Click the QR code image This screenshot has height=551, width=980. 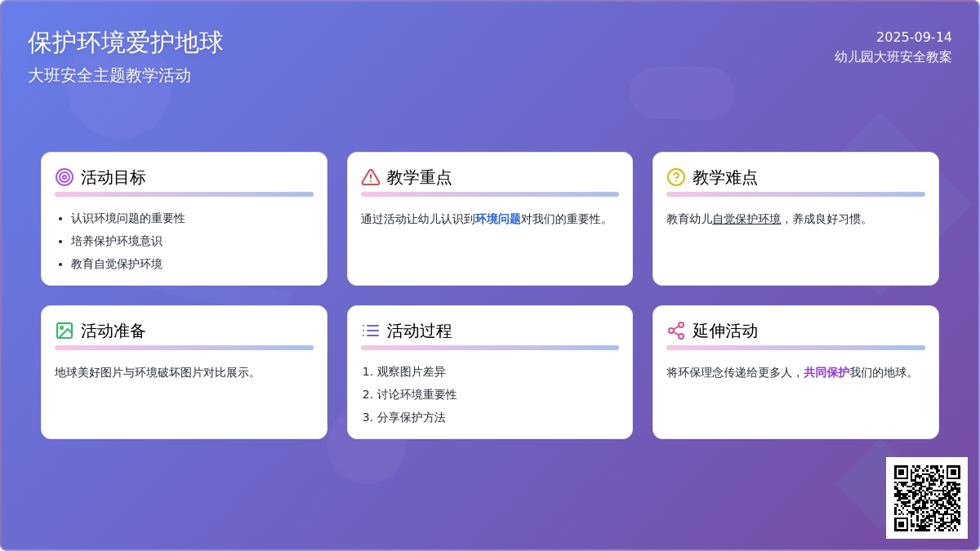926,498
